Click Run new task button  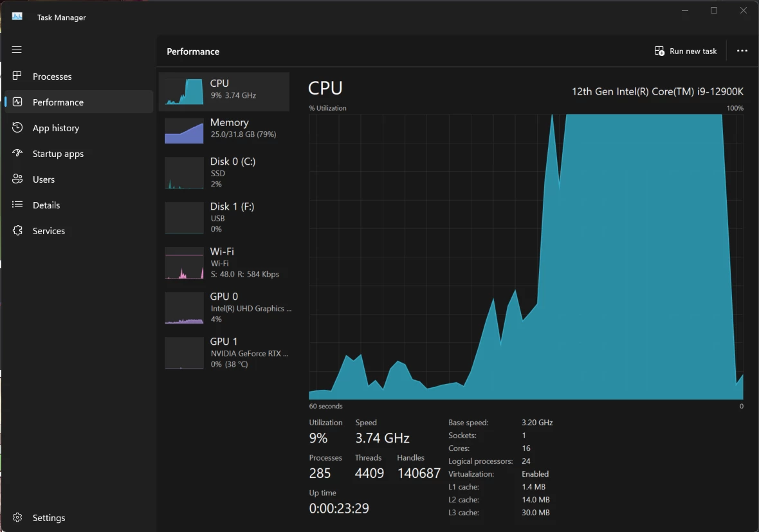(686, 51)
